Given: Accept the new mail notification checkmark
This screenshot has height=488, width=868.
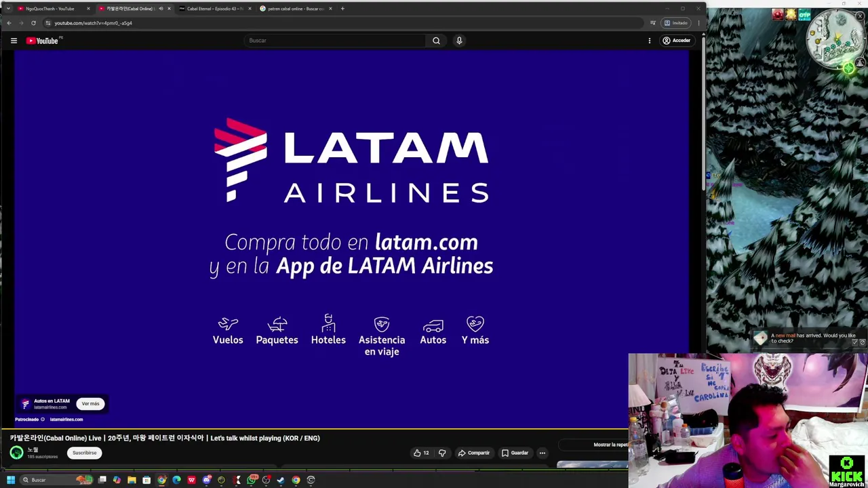Looking at the screenshot, I should (854, 343).
